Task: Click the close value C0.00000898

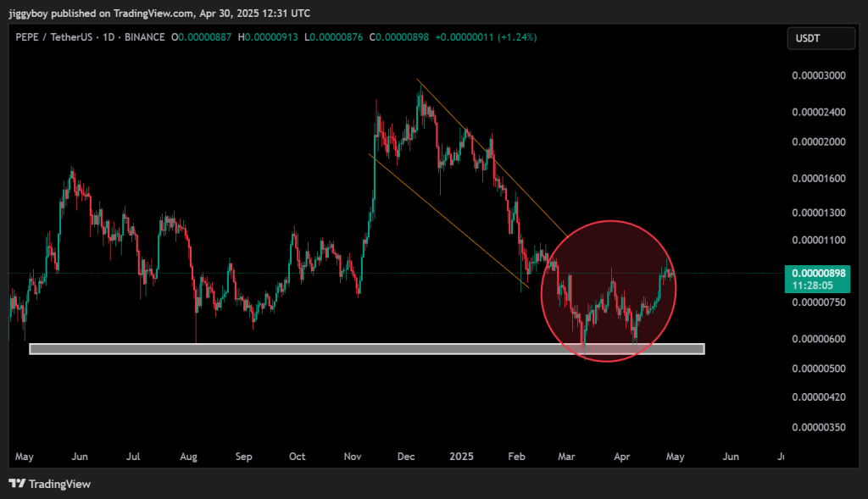Action: (x=399, y=37)
